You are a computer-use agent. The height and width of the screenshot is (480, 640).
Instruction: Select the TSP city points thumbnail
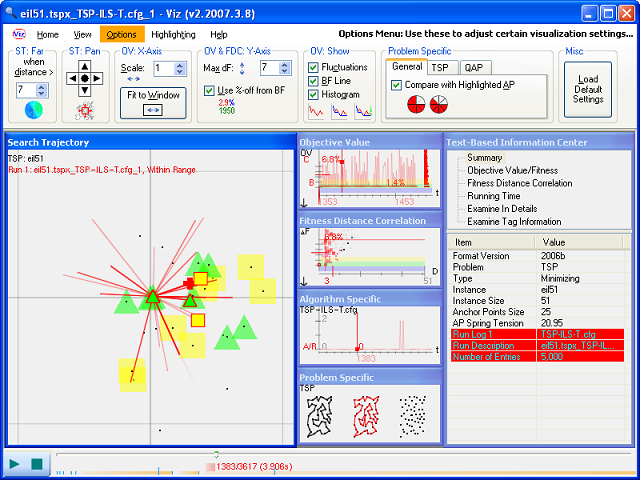coord(413,417)
